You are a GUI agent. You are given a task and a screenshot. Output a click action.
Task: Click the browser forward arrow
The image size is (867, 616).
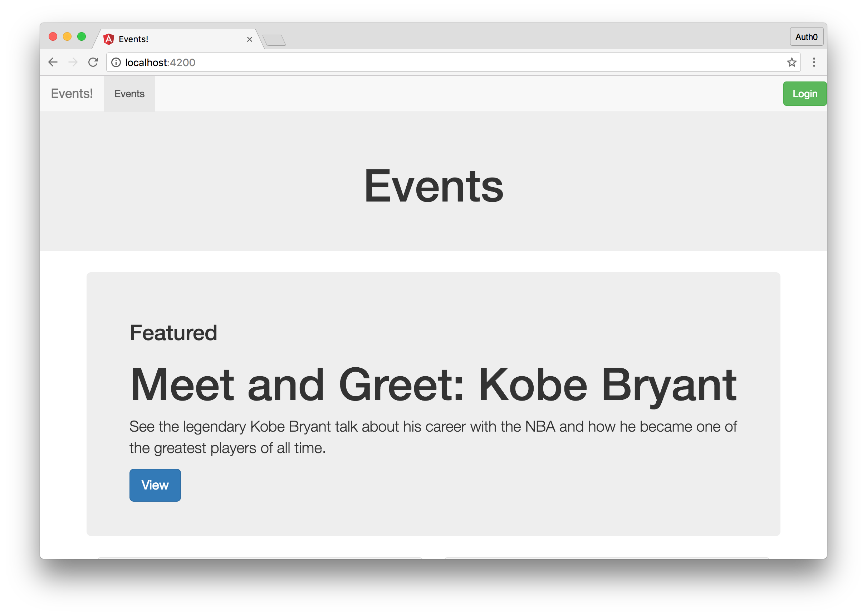pos(73,62)
